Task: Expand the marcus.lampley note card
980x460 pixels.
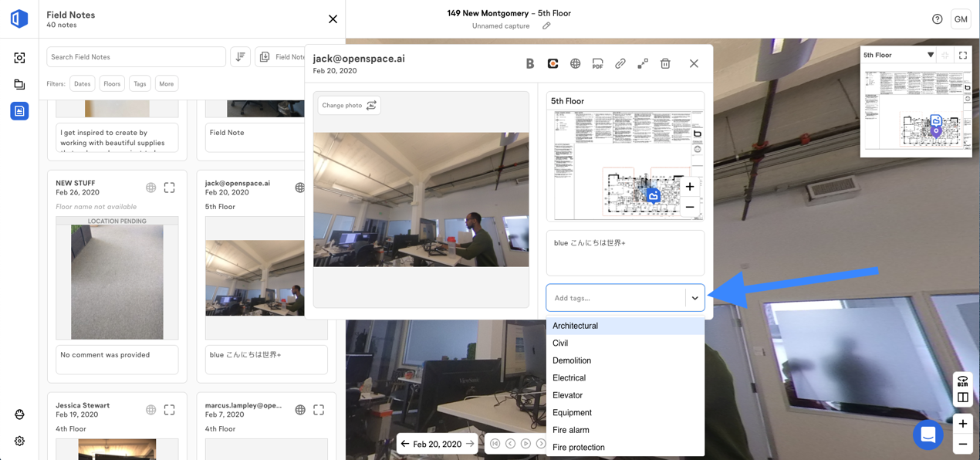Action: point(319,410)
